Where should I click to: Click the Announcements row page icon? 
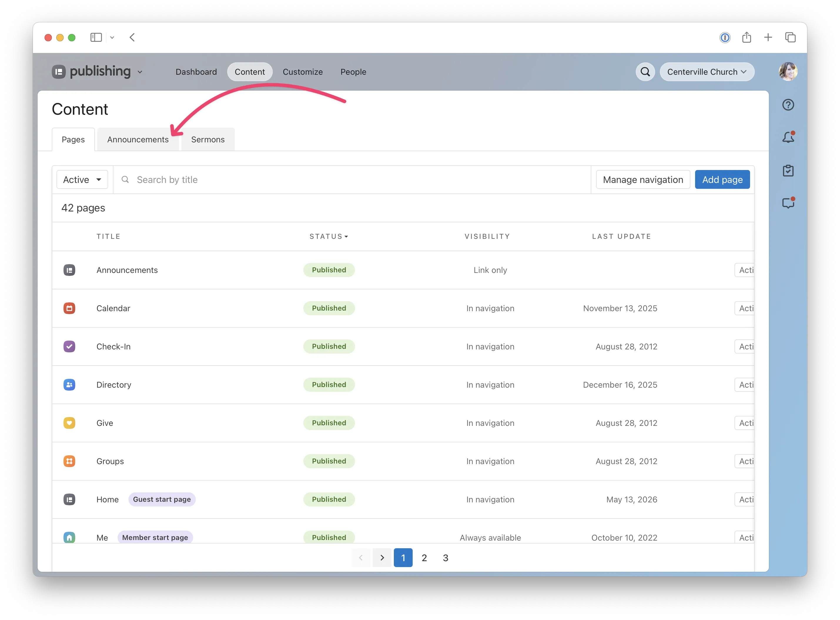coord(69,270)
